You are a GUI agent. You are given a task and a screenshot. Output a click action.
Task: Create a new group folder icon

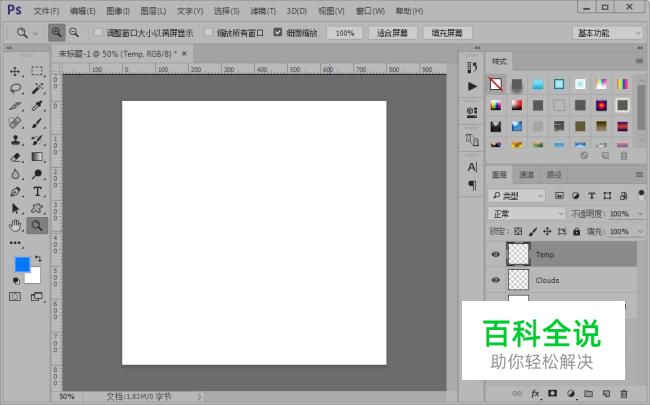point(588,393)
